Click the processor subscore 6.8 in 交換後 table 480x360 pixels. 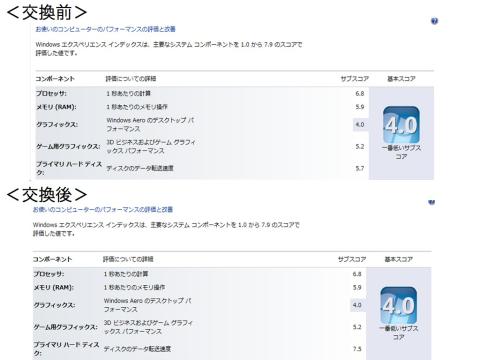point(357,274)
